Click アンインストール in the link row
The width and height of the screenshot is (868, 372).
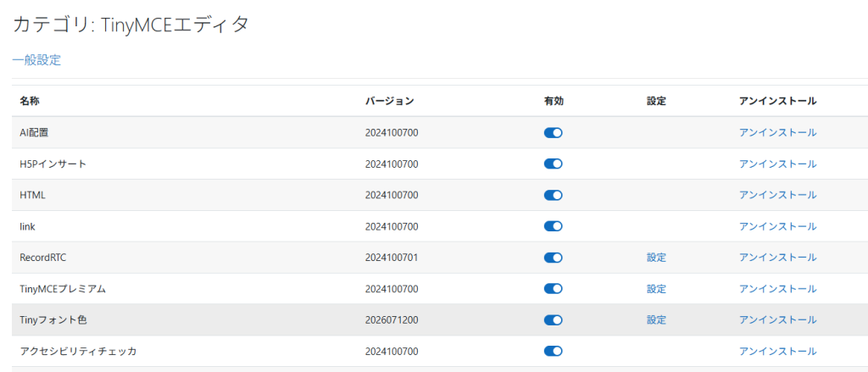point(778,226)
